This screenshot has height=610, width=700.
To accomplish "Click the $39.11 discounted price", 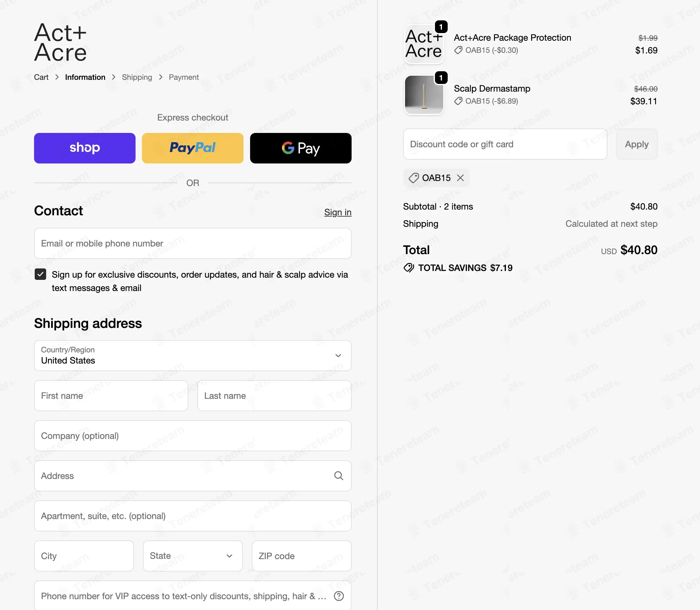I will [643, 101].
